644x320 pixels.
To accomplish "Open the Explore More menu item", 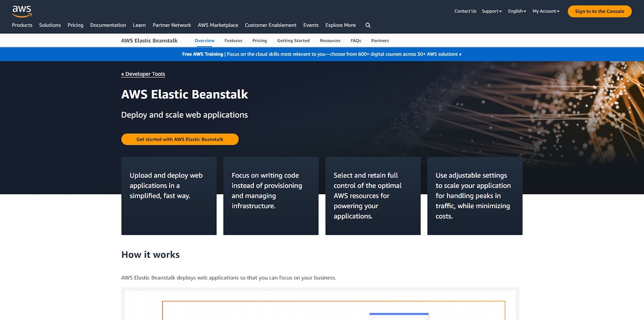I will [x=341, y=25].
